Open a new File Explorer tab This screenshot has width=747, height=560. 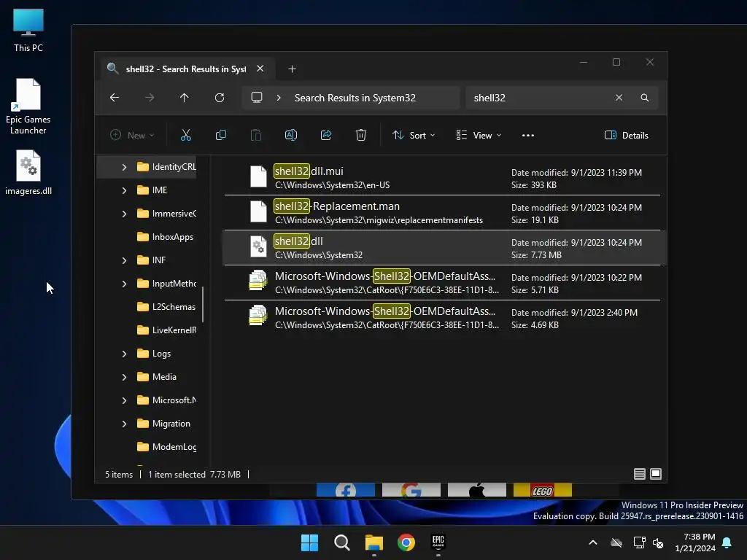tap(292, 69)
